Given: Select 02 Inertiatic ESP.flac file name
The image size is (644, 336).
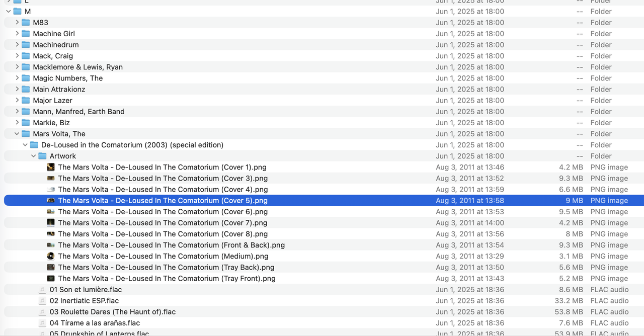Looking at the screenshot, I should [84, 300].
